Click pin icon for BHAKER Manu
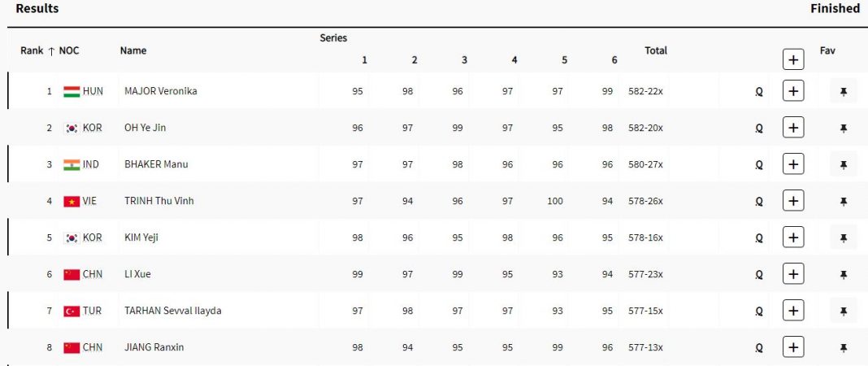 pos(843,165)
